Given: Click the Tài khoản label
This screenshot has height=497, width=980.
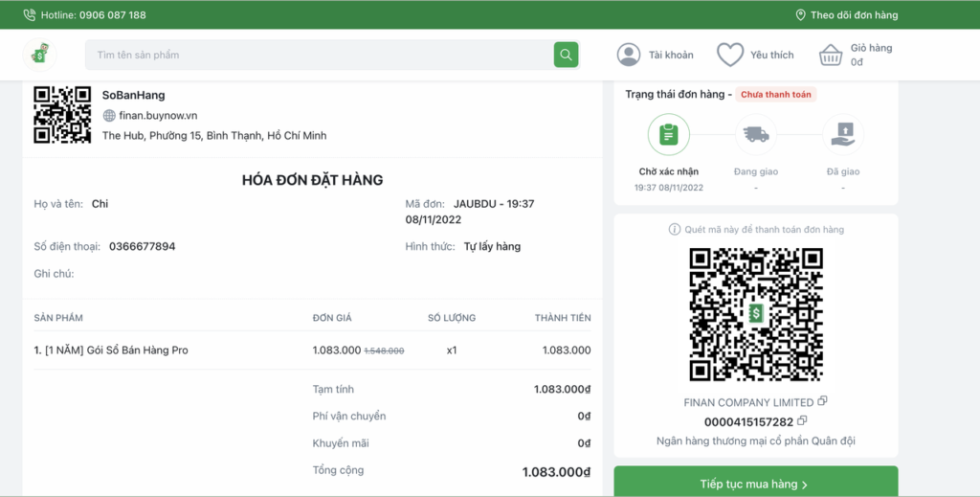Looking at the screenshot, I should point(671,55).
